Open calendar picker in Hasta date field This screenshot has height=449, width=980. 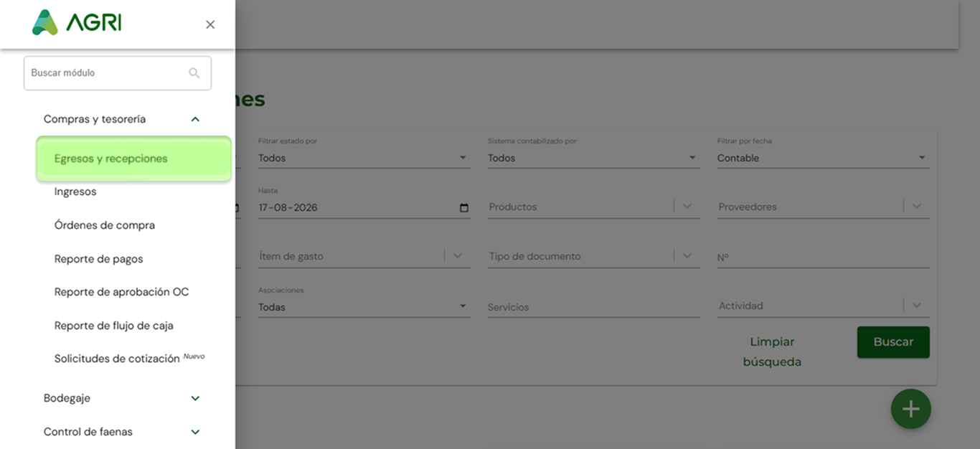464,208
